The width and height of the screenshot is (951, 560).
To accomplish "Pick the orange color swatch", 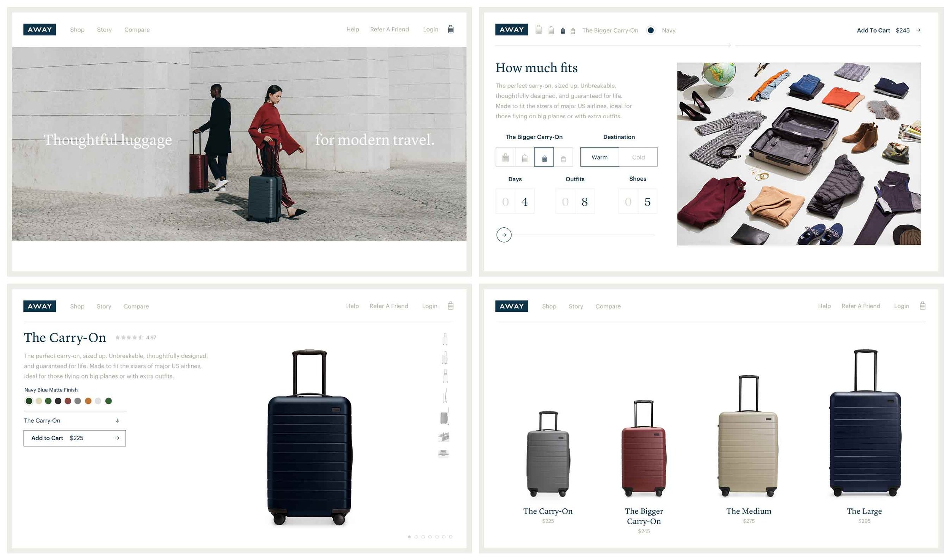I will [x=88, y=401].
